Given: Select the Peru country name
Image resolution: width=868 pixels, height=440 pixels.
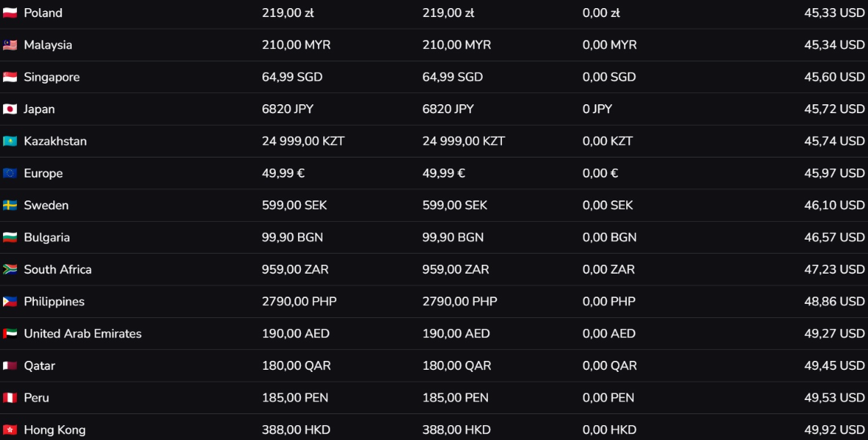Looking at the screenshot, I should (36, 398).
